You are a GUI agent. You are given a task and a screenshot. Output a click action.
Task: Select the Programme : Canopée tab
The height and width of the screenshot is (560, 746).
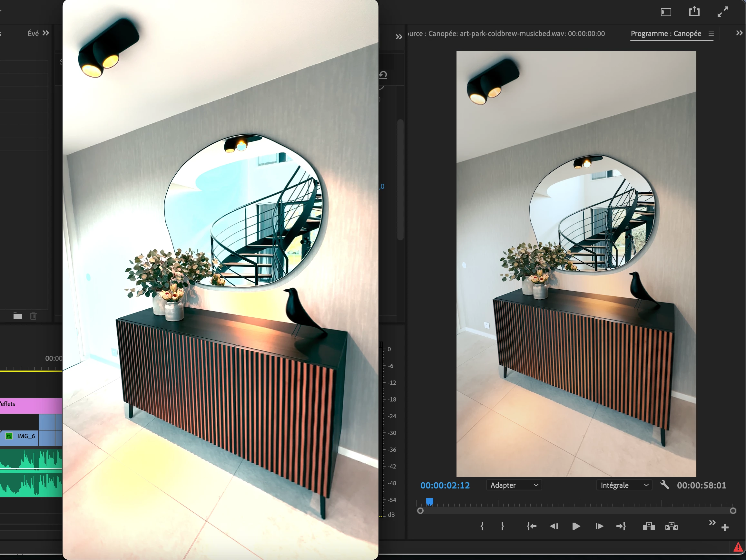[666, 34]
